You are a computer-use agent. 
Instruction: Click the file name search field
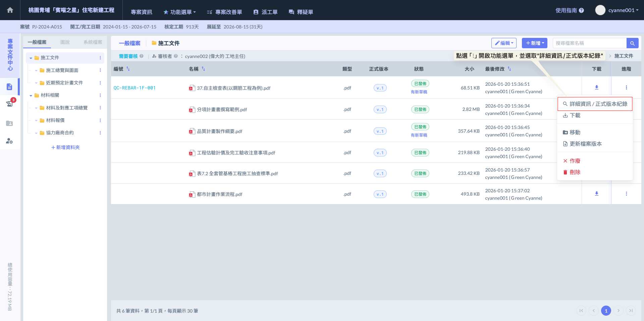click(x=589, y=43)
